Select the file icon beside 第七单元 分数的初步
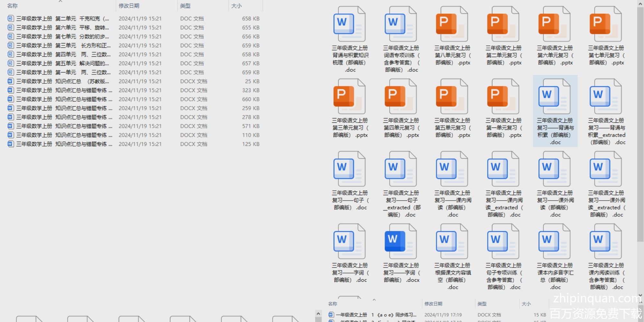The image size is (644, 322). pyautogui.click(x=11, y=36)
